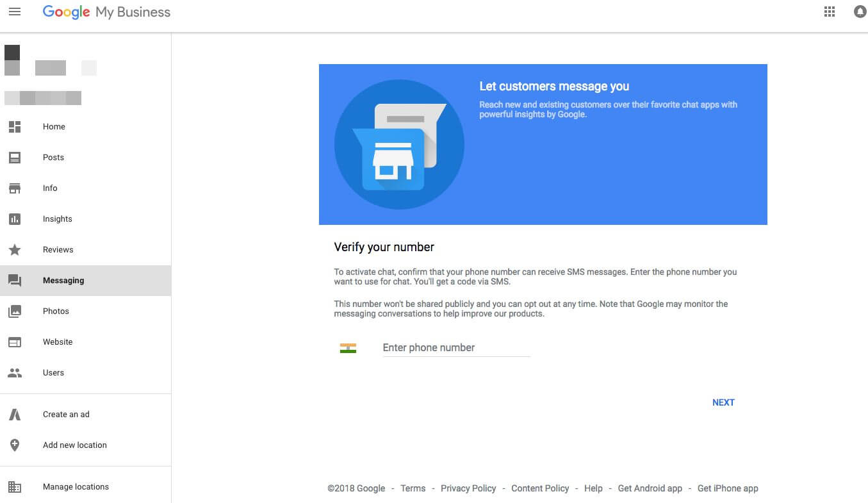Select the Users icon in the sidebar
The width and height of the screenshot is (868, 503).
point(15,372)
